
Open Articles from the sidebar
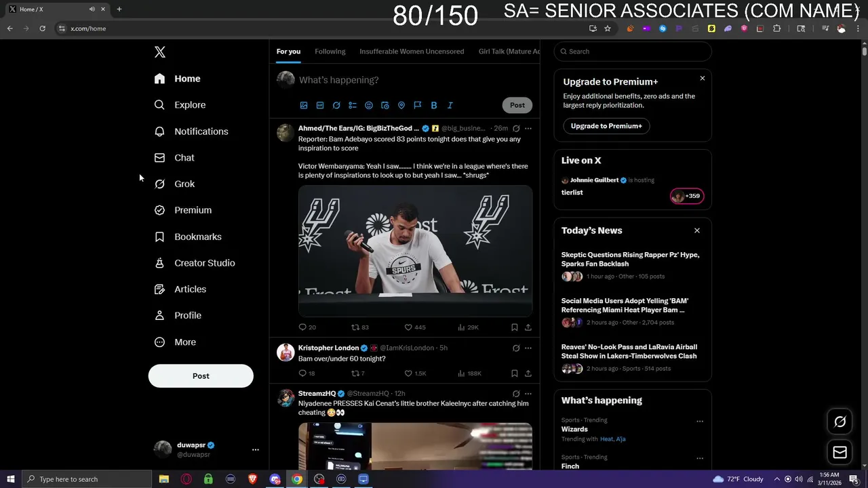[x=180, y=289]
